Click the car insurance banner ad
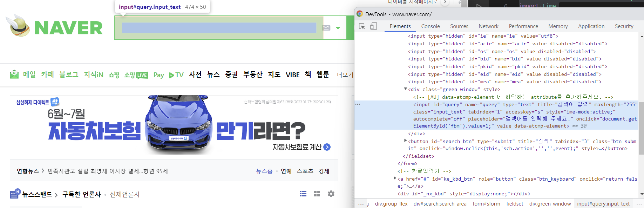Viewport: 644px width, 208px height. click(174, 125)
